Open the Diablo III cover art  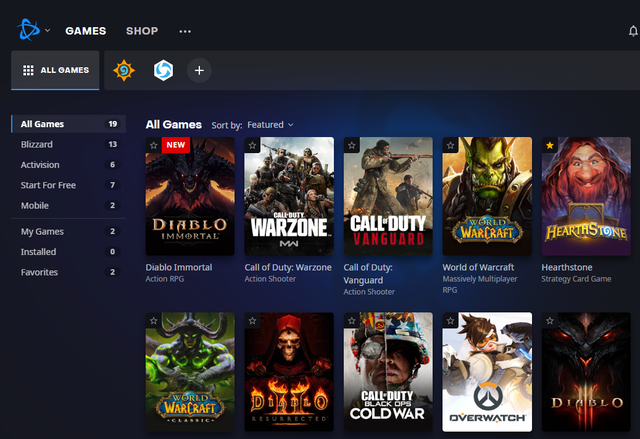(x=586, y=372)
